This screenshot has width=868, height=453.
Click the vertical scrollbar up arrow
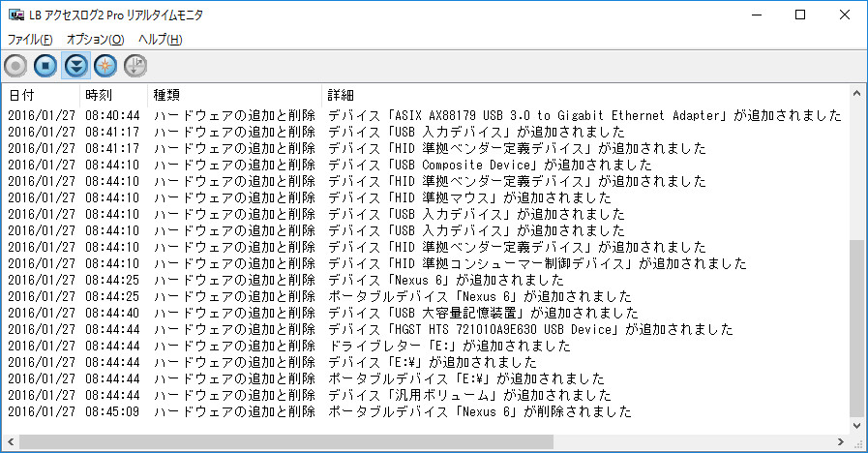click(857, 94)
